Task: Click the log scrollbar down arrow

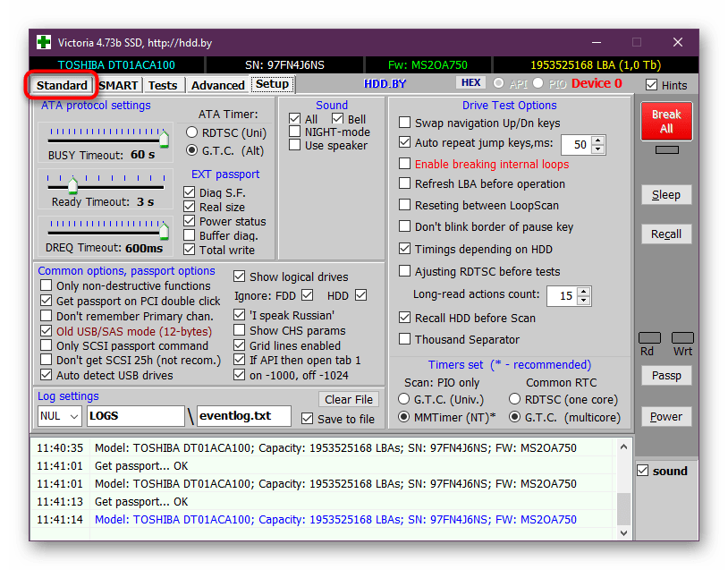Action: click(623, 532)
